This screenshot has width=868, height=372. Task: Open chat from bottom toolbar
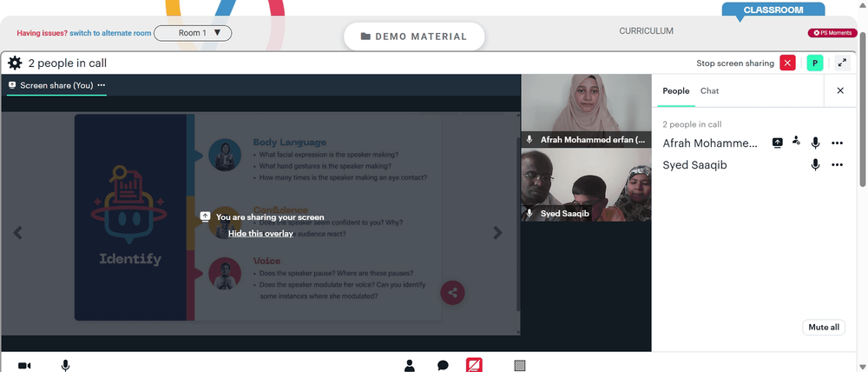(443, 365)
